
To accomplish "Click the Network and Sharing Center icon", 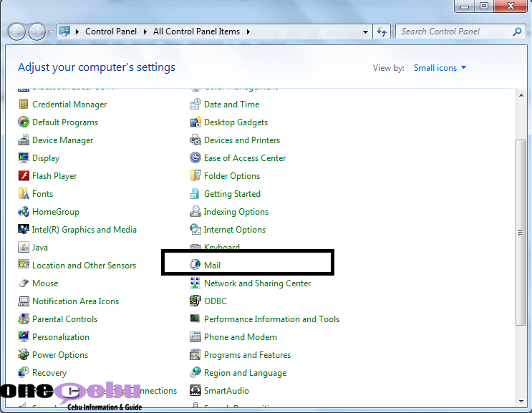I will point(195,283).
